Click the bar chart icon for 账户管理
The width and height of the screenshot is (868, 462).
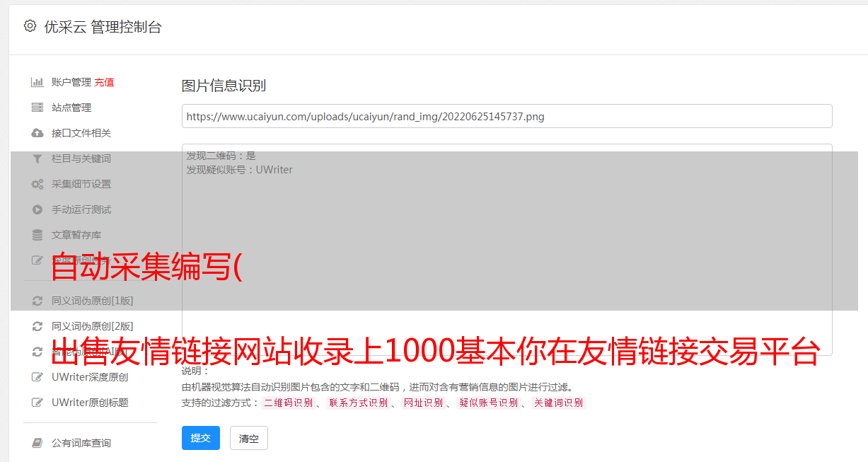37,82
